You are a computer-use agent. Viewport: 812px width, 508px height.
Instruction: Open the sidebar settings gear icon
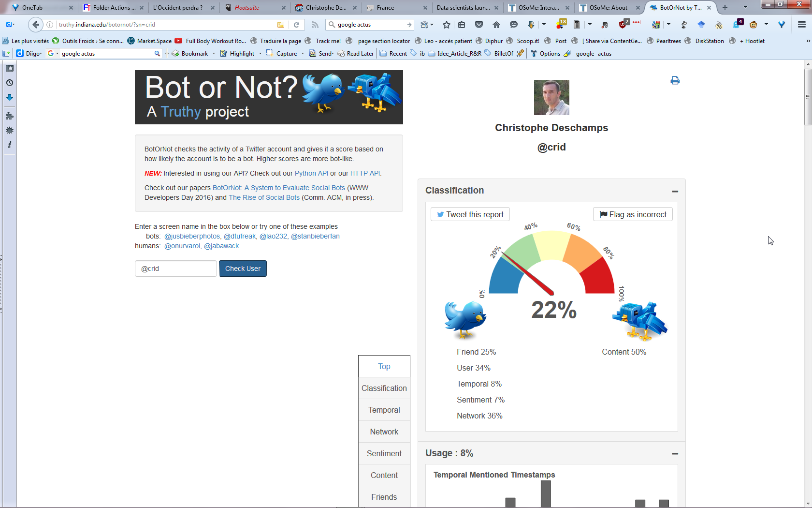click(x=9, y=130)
